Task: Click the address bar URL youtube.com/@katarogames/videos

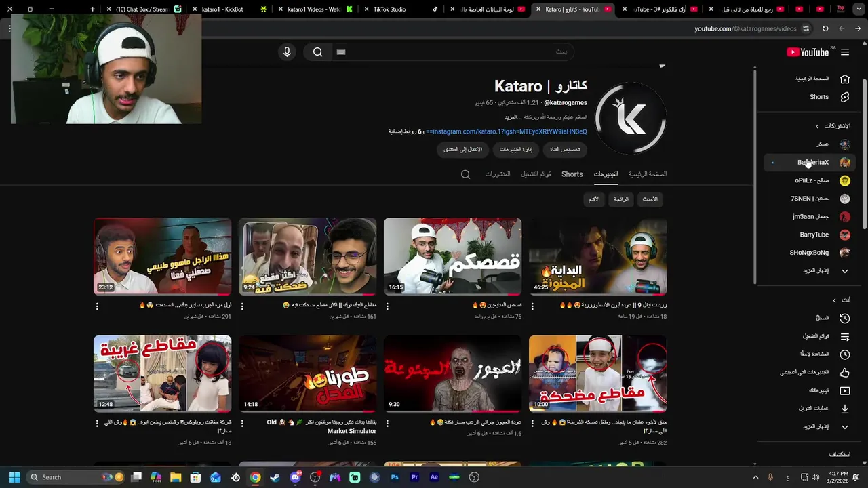Action: click(745, 28)
